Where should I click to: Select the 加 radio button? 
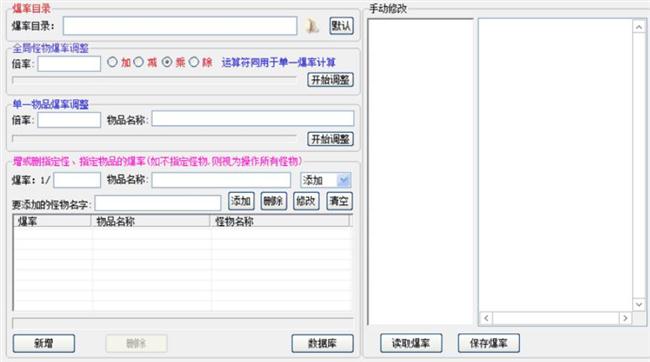click(112, 62)
